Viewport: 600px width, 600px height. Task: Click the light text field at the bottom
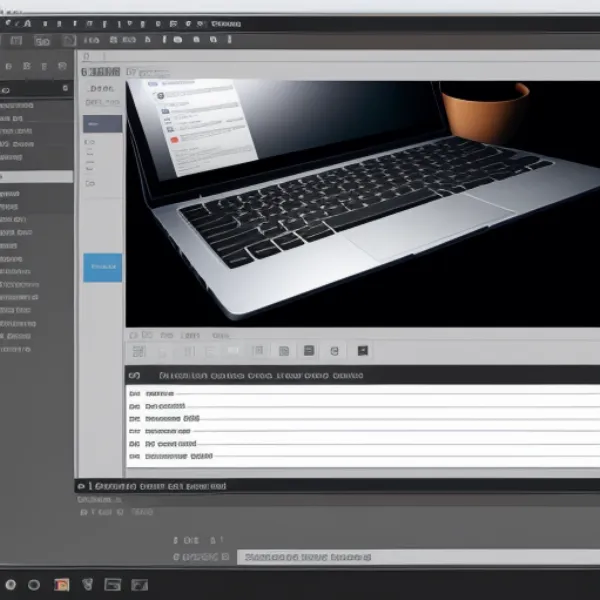418,556
